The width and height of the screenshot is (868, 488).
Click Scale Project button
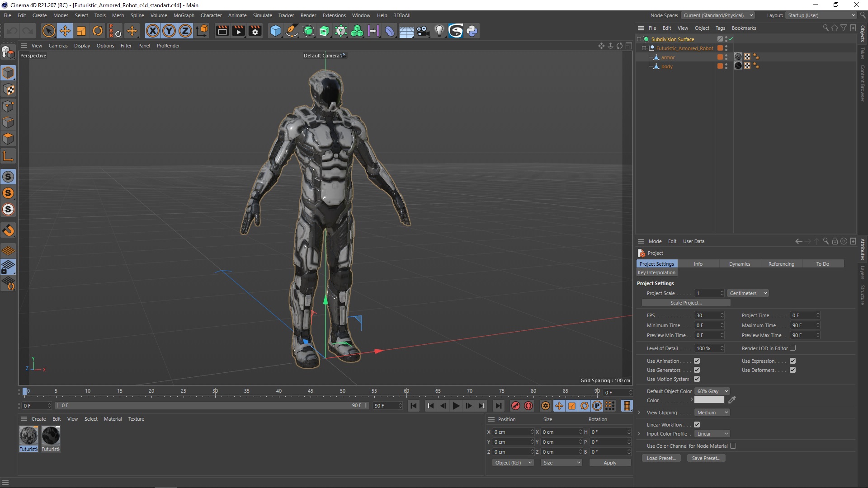pyautogui.click(x=686, y=303)
